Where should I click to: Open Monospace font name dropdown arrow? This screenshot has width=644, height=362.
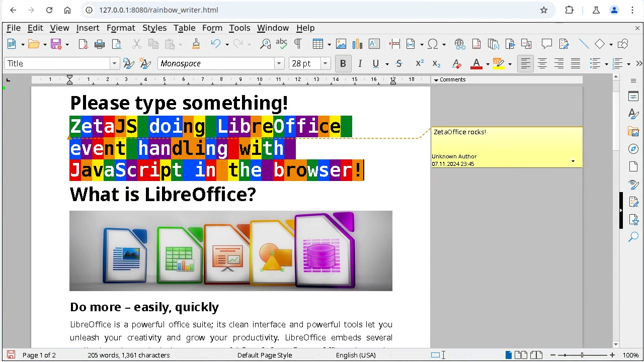279,63
